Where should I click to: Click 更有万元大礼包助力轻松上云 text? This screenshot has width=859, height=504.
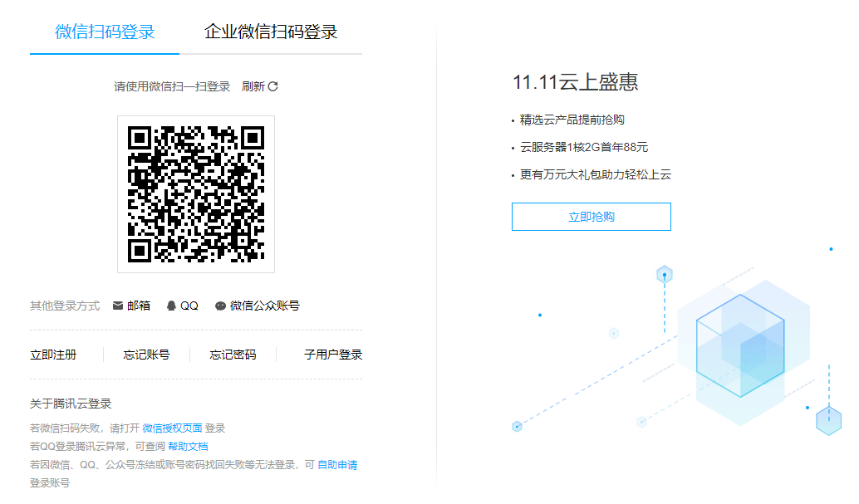(x=596, y=174)
